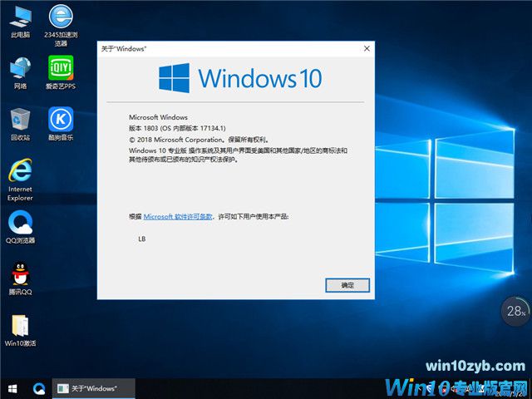
Task: Click the QQ browser taskbar icon
Action: (x=39, y=389)
